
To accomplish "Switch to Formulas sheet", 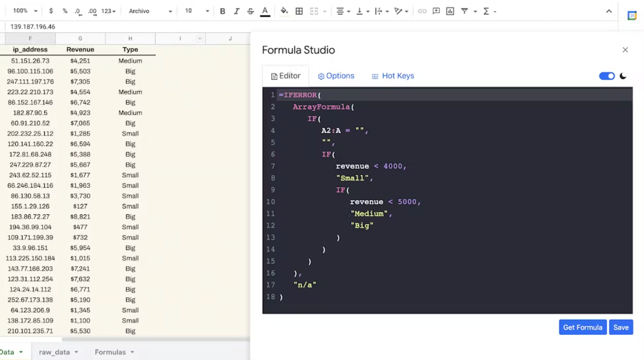I will coord(110,352).
